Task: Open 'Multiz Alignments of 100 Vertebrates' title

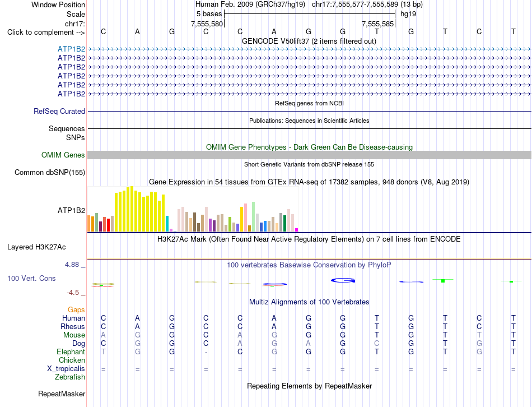Action: tap(309, 302)
